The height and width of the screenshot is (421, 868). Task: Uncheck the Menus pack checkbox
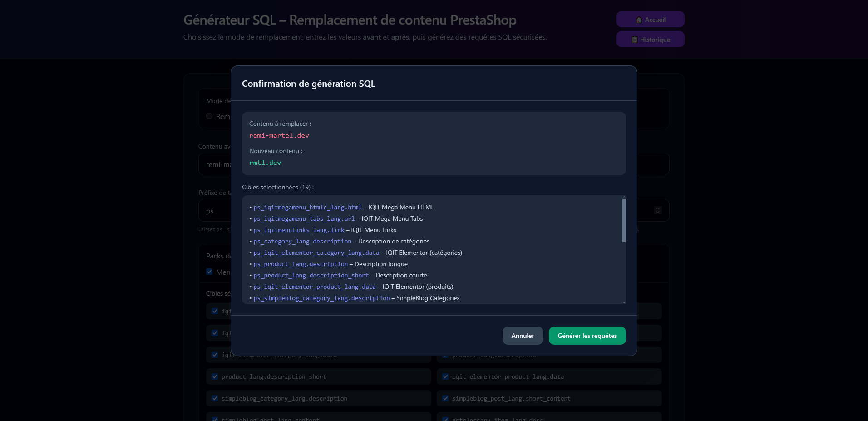[x=209, y=272]
